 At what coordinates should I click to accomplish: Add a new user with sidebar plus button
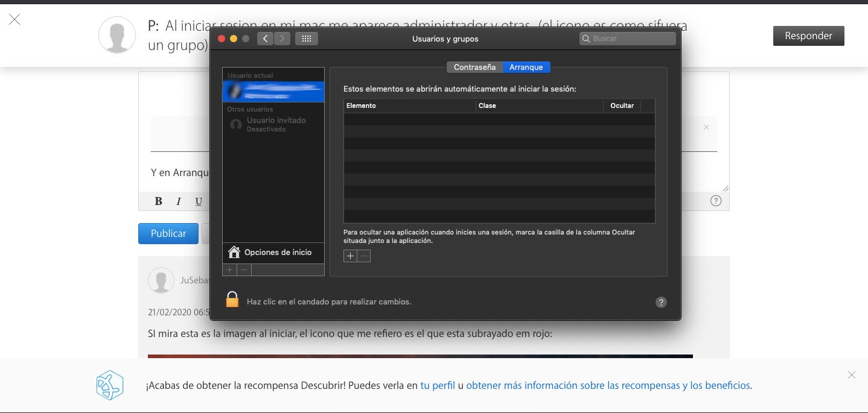[229, 270]
